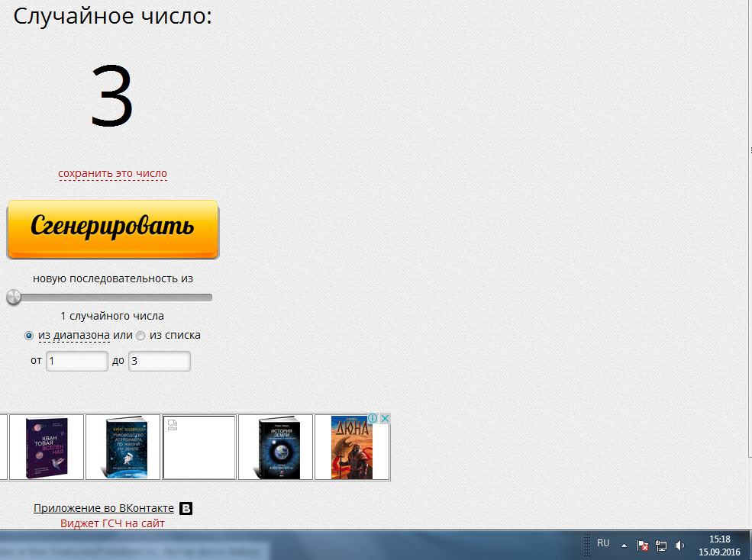Open the taskbar clock and date

pos(720,545)
